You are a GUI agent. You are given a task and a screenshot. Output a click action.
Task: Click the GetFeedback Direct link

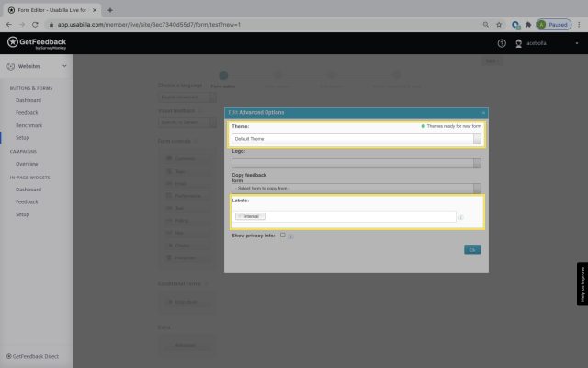point(33,356)
